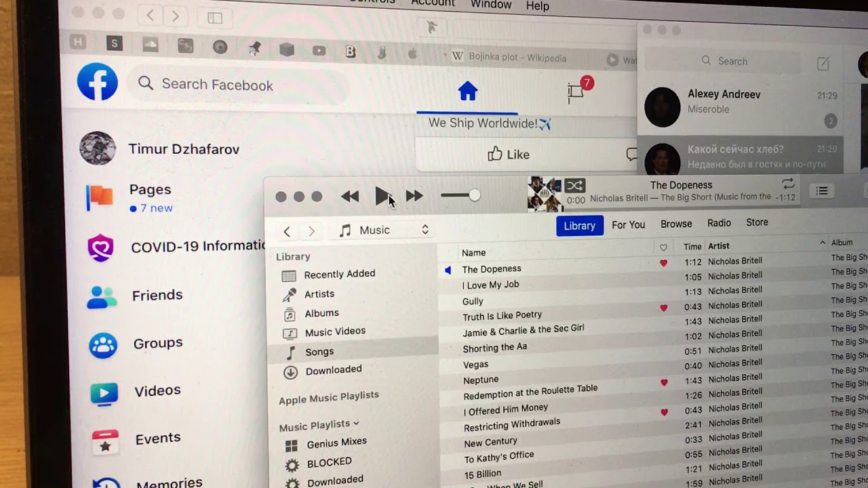
Task: Select the song "Restricting Withdrawals"
Action: click(512, 424)
